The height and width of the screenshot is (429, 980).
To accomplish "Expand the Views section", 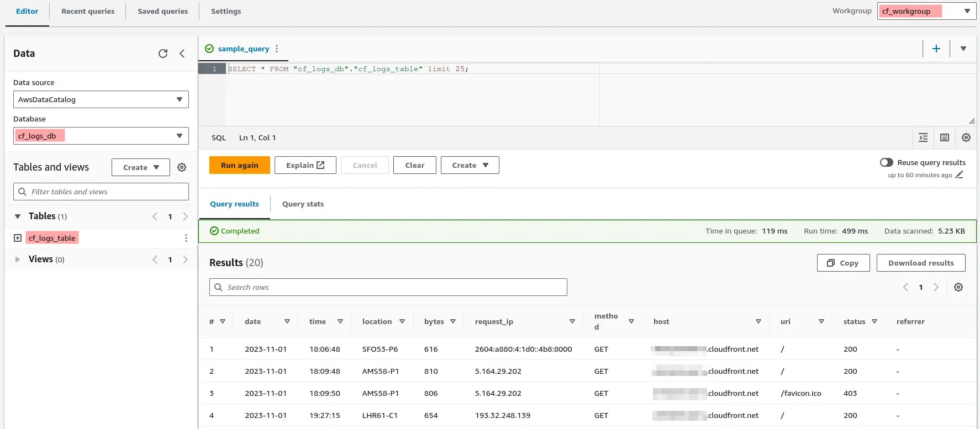I will [x=18, y=259].
